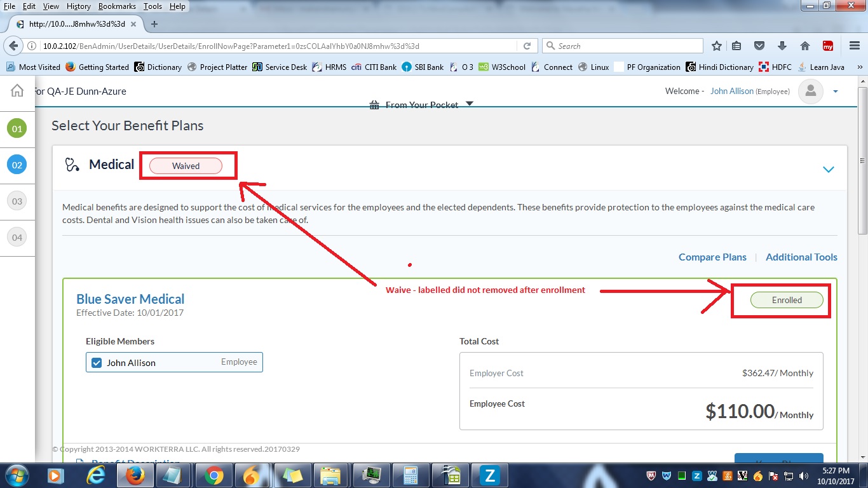
Task: Bookmark this page with the star icon
Action: (x=717, y=46)
